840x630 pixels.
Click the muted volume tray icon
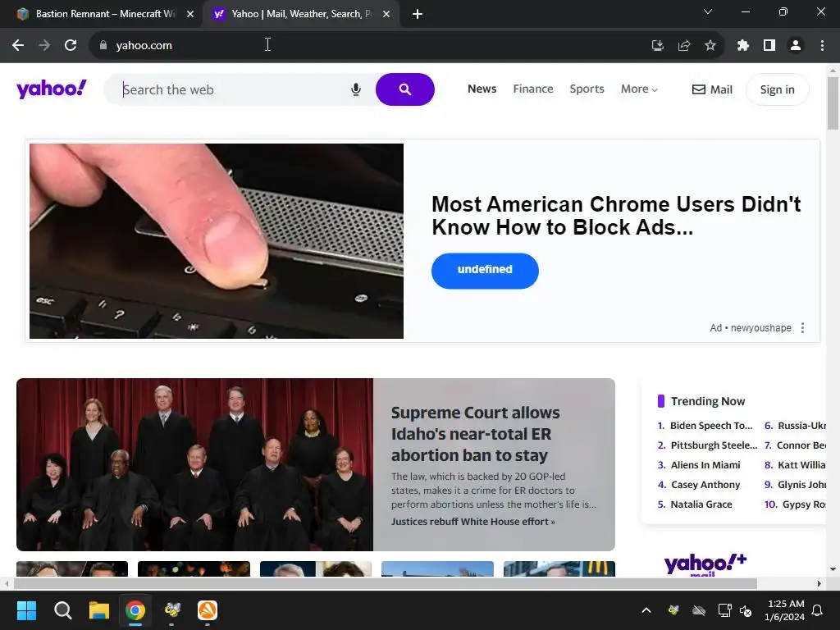tap(746, 610)
